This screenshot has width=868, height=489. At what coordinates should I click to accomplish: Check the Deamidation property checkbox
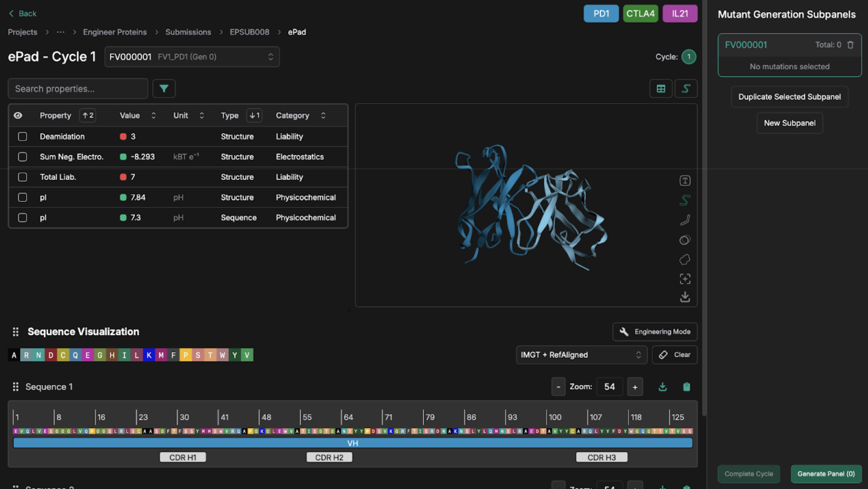[23, 136]
